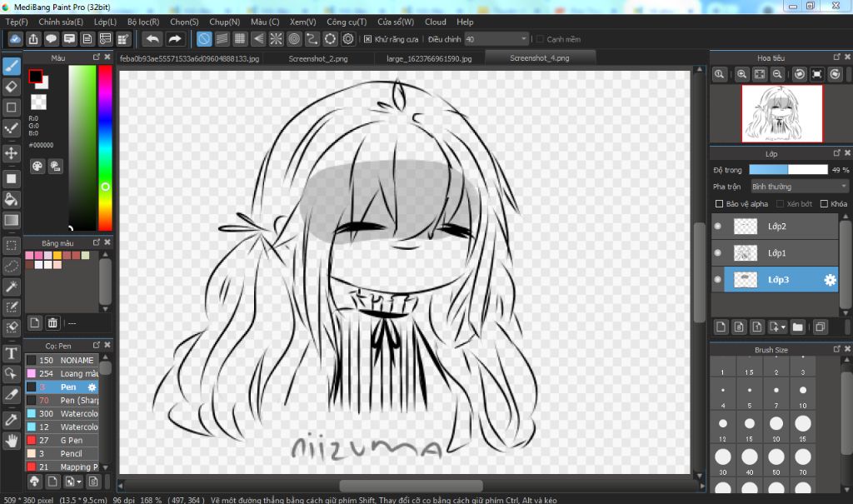Select the Pen (Sharp) brush
The width and height of the screenshot is (853, 504).
point(62,400)
